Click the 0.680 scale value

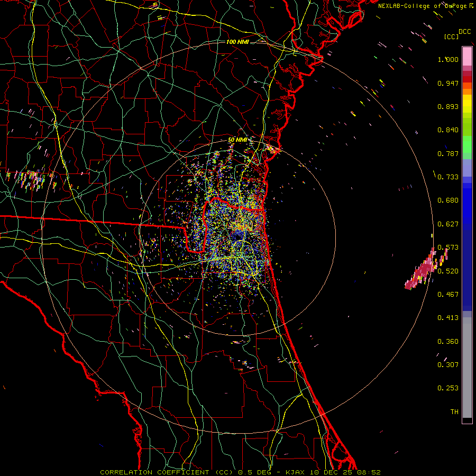pos(448,200)
